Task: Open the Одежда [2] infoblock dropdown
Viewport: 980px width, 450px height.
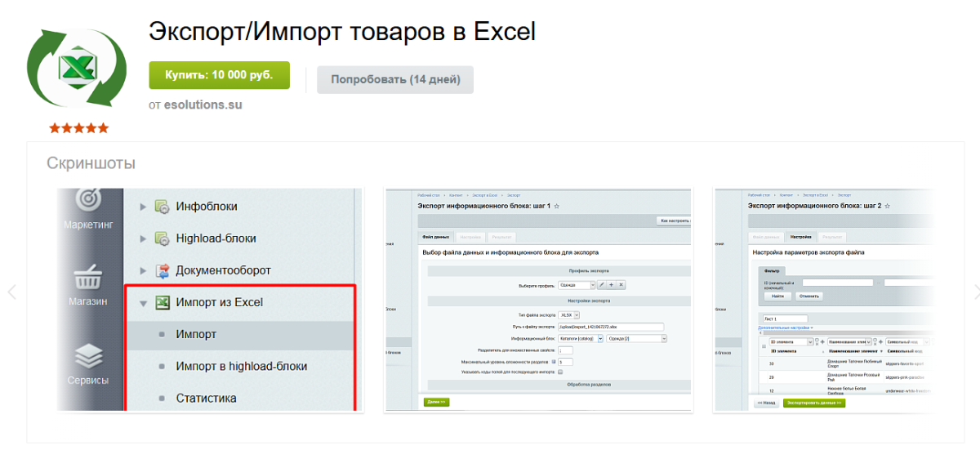Action: point(637,338)
